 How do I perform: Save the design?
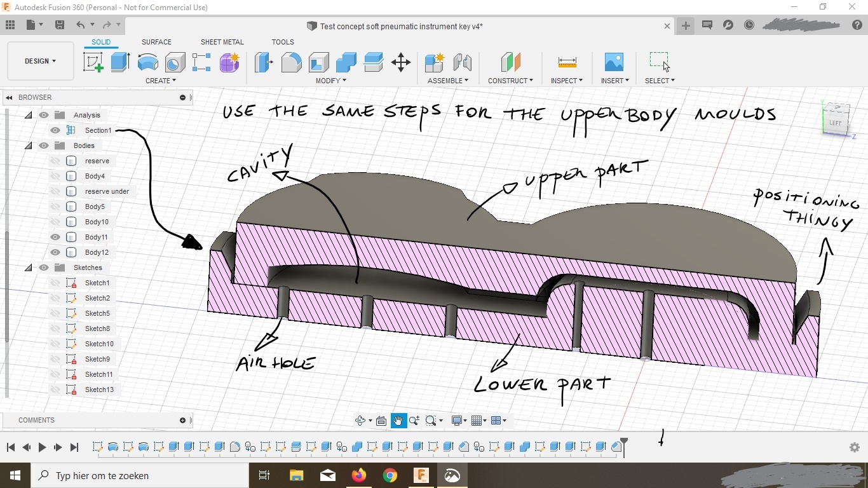(60, 25)
